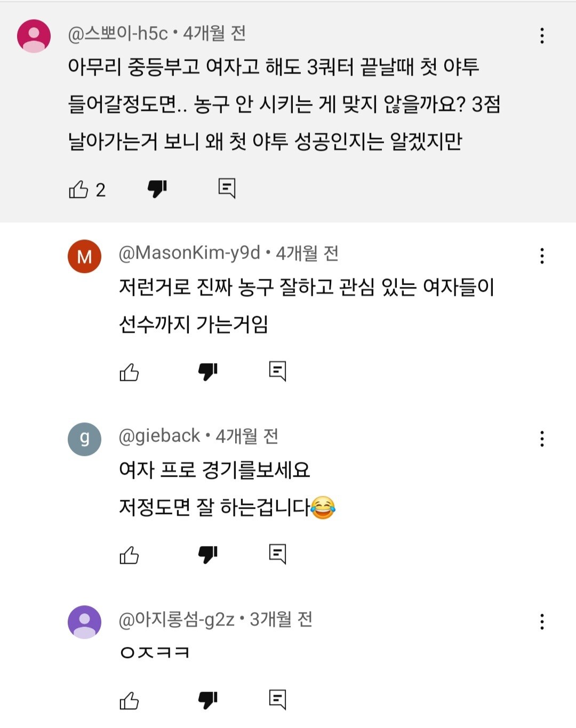
Task: Like the @gieback reply
Action: tap(129, 555)
